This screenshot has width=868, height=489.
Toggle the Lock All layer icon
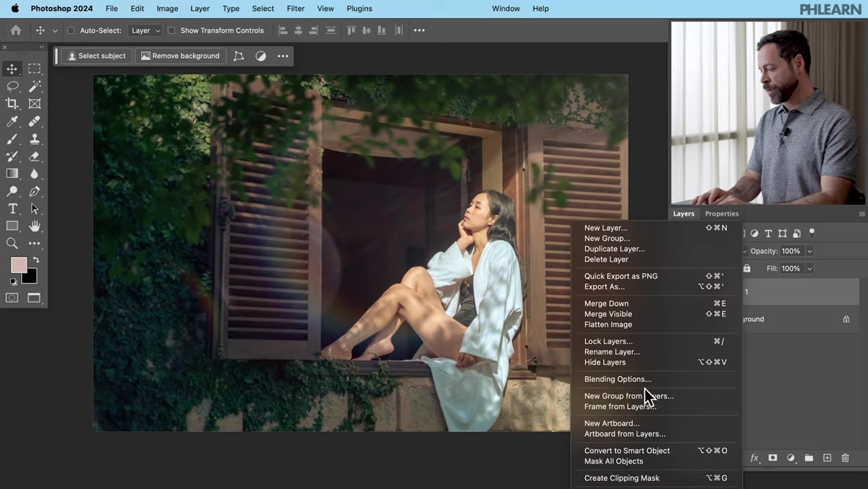747,268
